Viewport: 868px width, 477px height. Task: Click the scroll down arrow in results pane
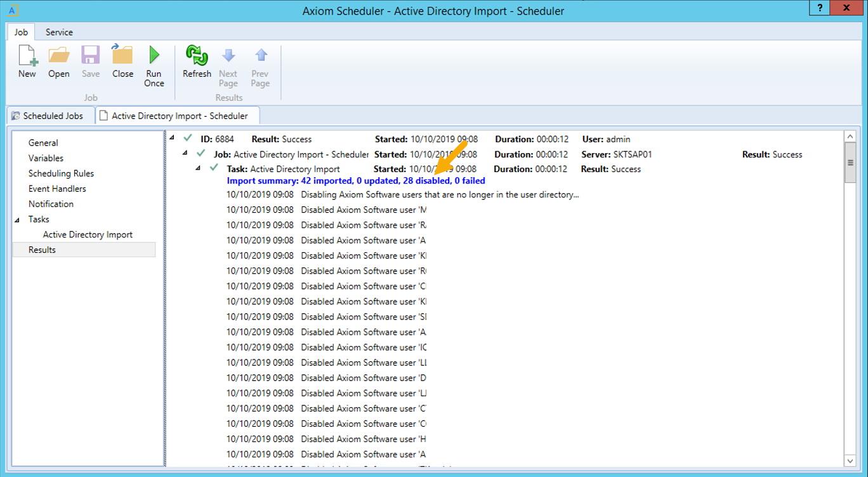click(850, 460)
